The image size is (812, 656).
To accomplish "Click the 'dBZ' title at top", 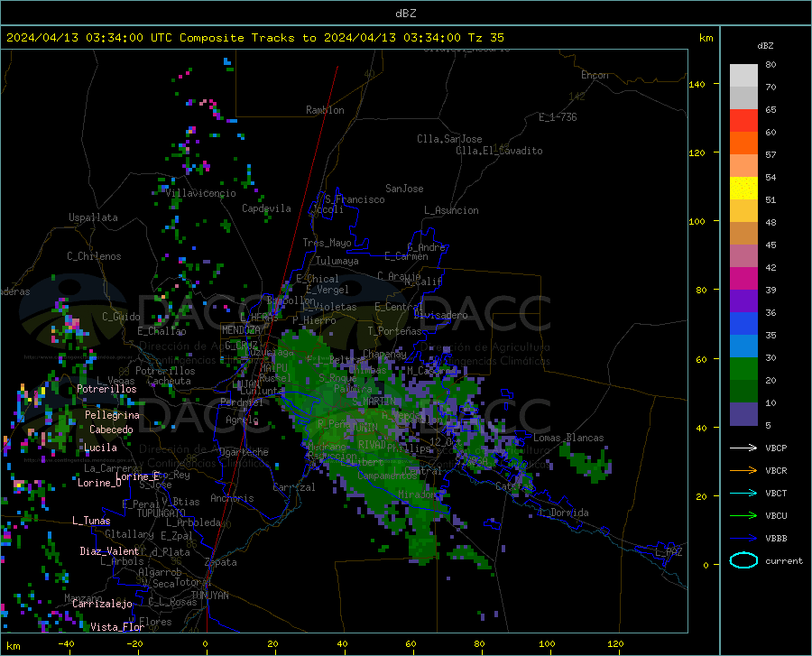I will (x=405, y=14).
